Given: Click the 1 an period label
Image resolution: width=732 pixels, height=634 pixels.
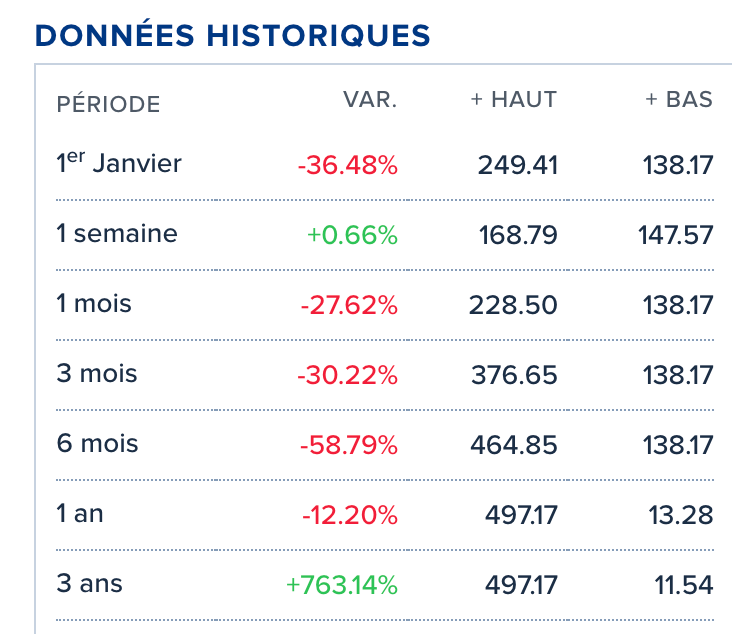Looking at the screenshot, I should [80, 514].
